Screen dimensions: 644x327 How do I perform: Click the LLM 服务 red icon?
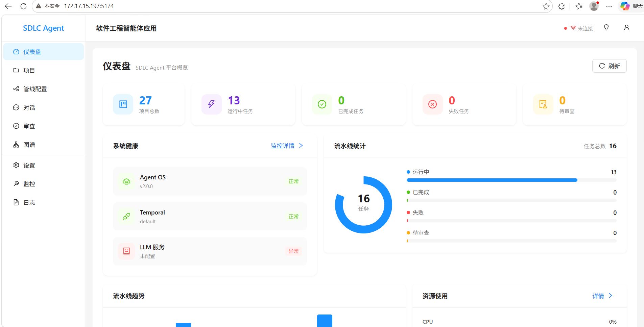126,251
